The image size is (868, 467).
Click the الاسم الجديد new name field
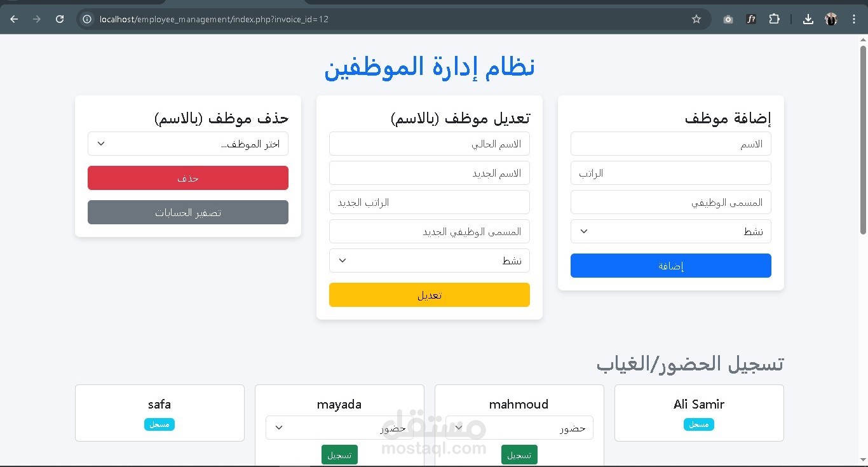[430, 173]
